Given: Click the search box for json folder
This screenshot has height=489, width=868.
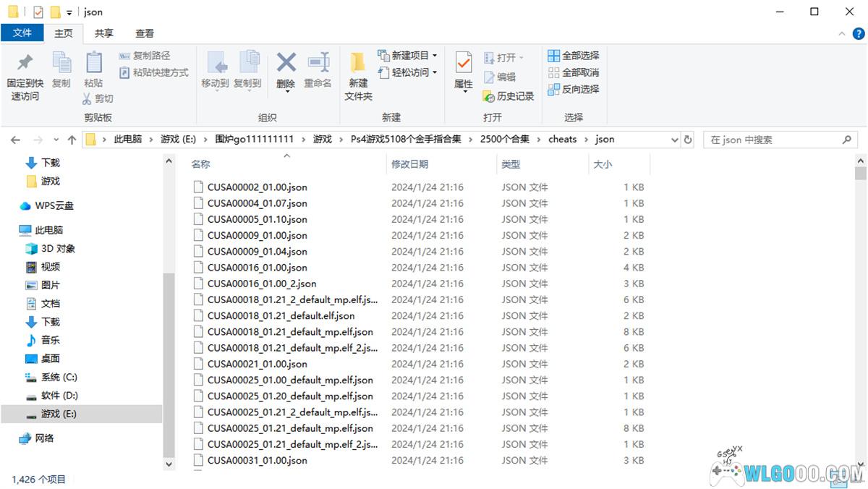Looking at the screenshot, I should pyautogui.click(x=774, y=140).
